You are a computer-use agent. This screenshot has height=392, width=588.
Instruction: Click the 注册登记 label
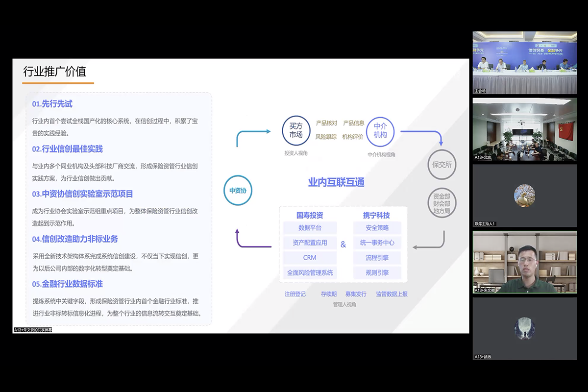tap(295, 294)
